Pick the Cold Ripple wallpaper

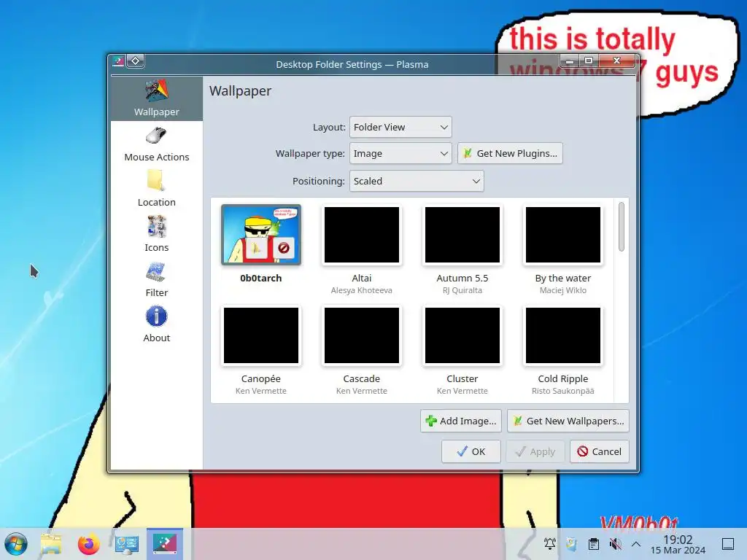562,335
